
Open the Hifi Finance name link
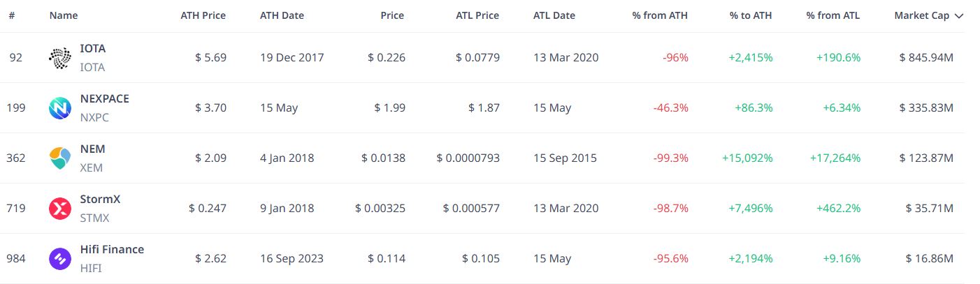pos(112,250)
